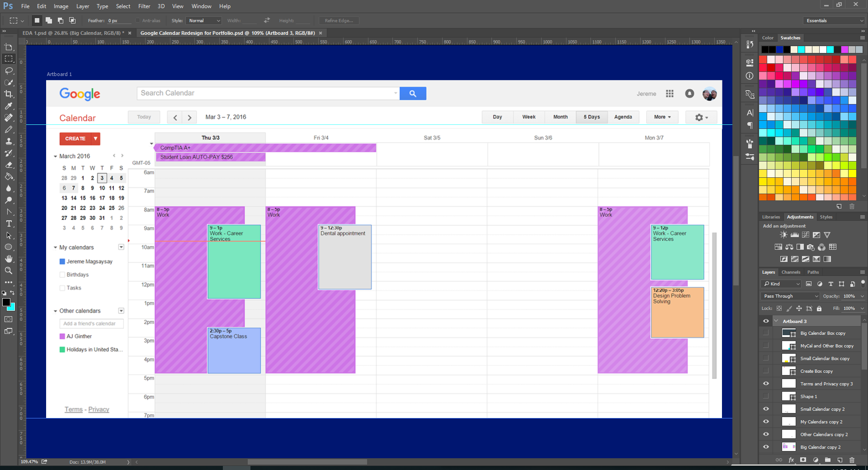Switch to the EDA 1.psd document tab
Viewport: 868px width, 470px height.
[73, 33]
